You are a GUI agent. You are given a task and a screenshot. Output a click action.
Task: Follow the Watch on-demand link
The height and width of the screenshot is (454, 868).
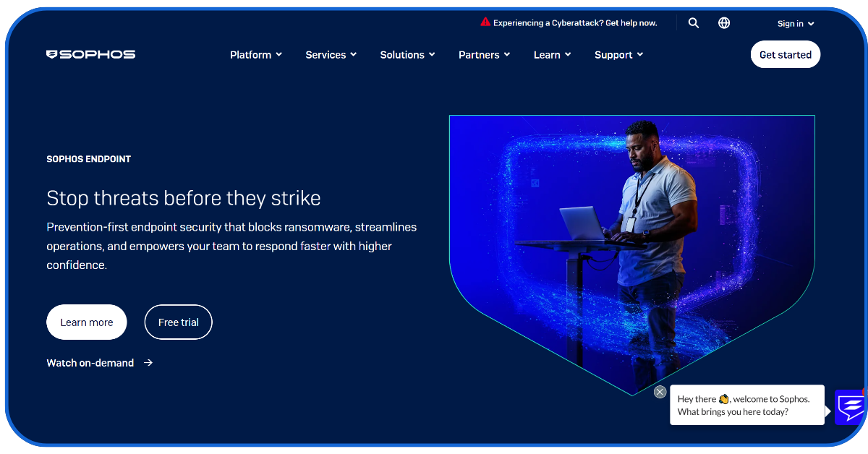pyautogui.click(x=90, y=363)
